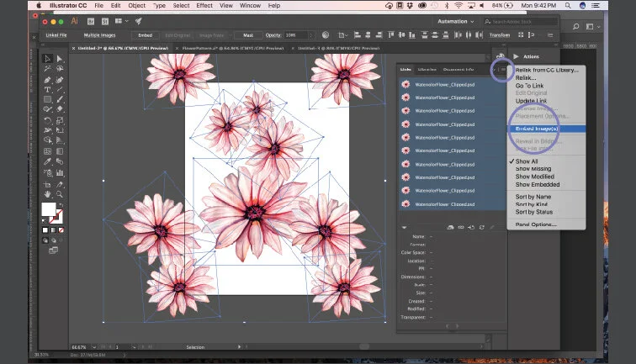Click the Relink from CC Libraries panel icon
The width and height of the screenshot is (636, 364).
[450, 227]
